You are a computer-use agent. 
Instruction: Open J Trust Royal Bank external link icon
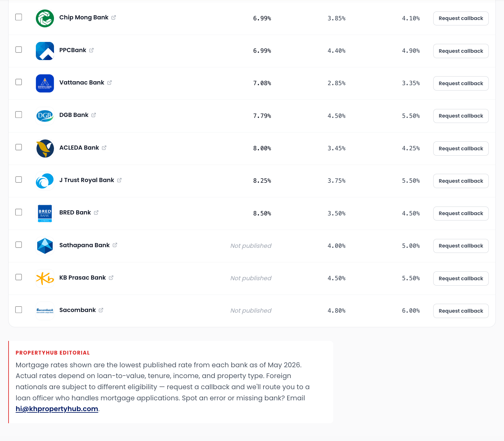[x=119, y=180]
